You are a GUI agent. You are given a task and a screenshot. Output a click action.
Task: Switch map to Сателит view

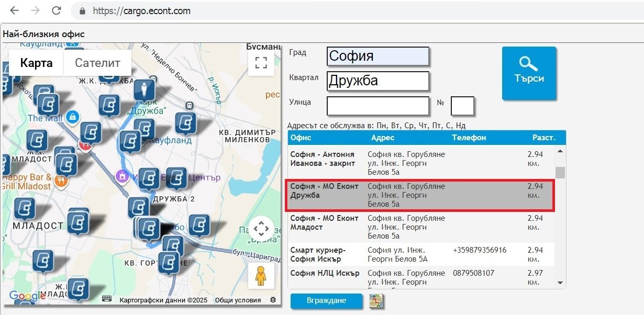point(97,63)
